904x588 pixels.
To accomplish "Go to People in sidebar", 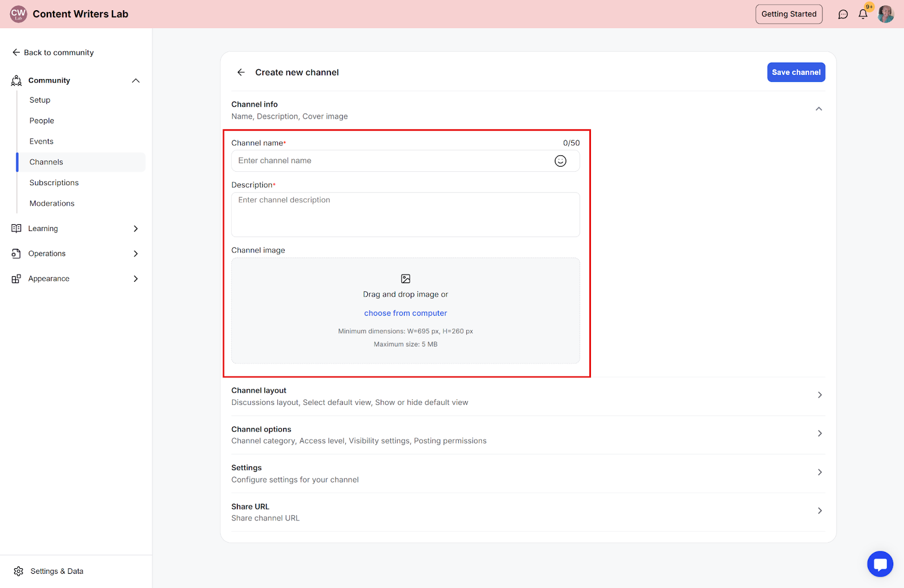I will point(42,121).
